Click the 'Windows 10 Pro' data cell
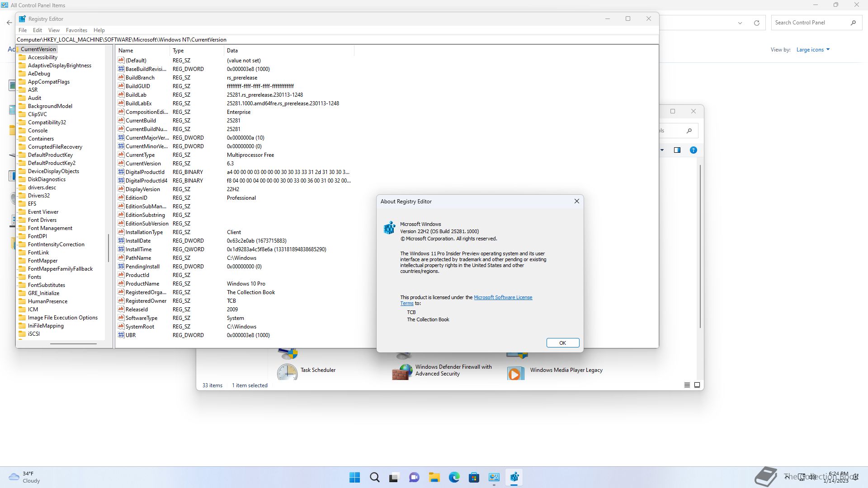This screenshot has height=488, width=868. (x=246, y=284)
